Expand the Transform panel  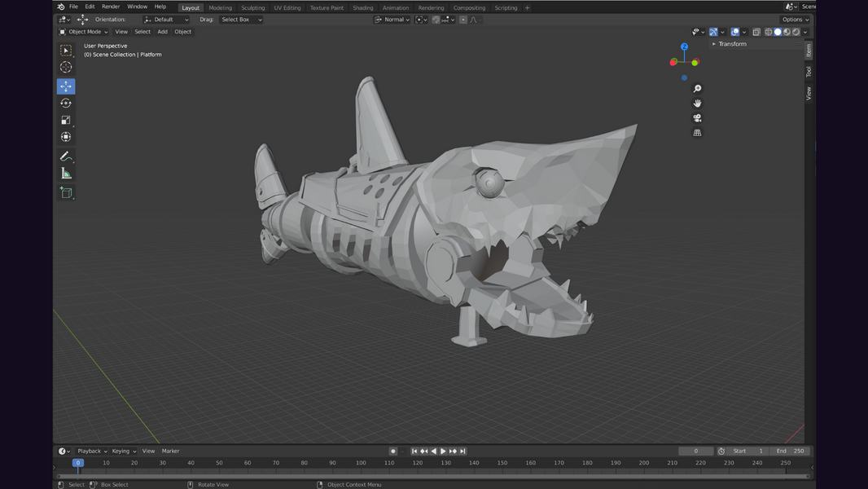[x=730, y=44]
